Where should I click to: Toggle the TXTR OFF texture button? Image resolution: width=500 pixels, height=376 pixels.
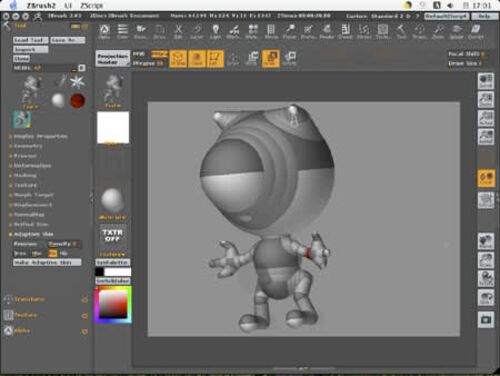pos(112,235)
